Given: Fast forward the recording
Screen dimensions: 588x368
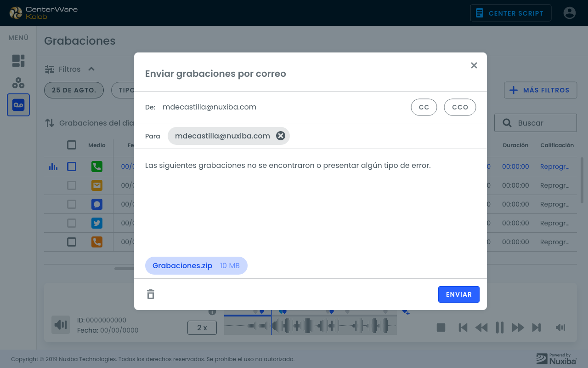Looking at the screenshot, I should [x=518, y=328].
